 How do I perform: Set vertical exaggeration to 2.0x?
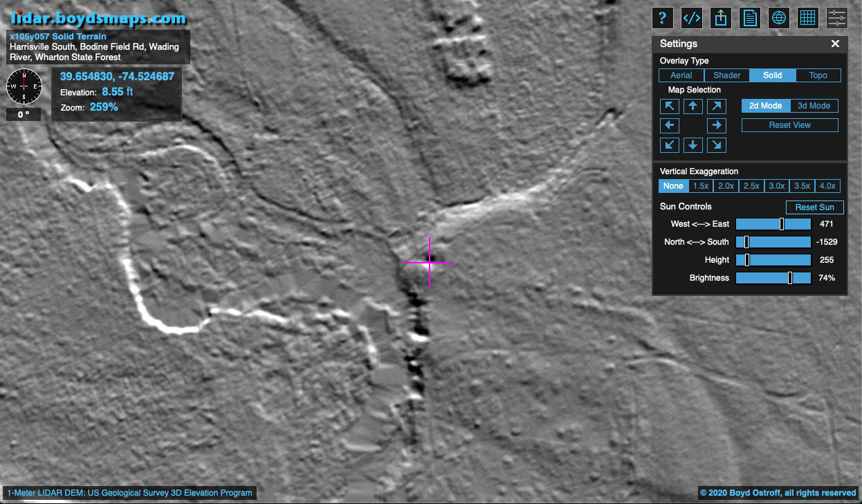click(726, 186)
